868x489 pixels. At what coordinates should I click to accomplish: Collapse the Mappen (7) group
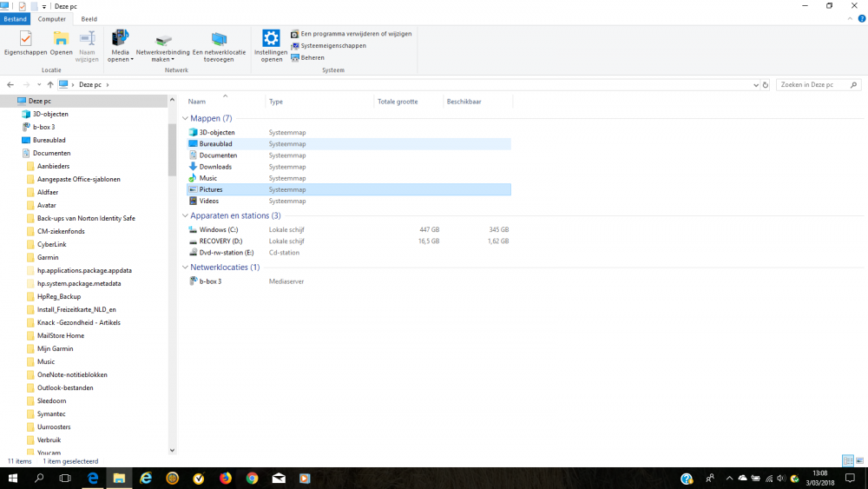coord(185,118)
